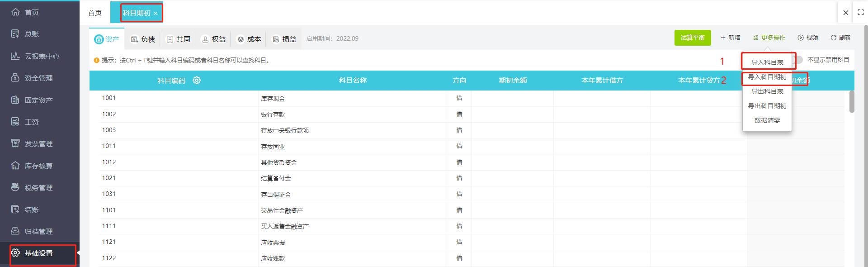Switch to the 损益 category tab
The height and width of the screenshot is (267, 868).
coord(284,39)
